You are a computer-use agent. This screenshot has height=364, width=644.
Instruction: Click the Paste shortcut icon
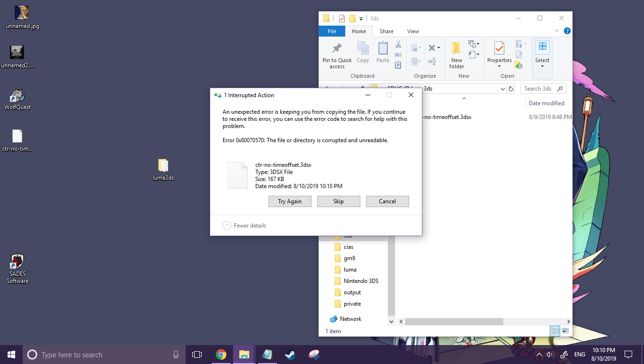(x=398, y=65)
